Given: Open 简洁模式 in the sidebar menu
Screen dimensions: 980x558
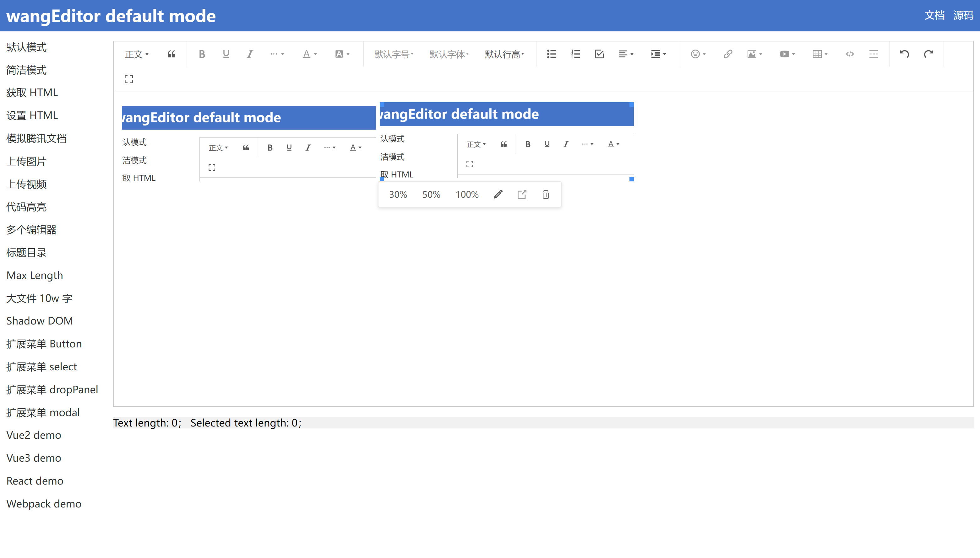Looking at the screenshot, I should tap(26, 70).
